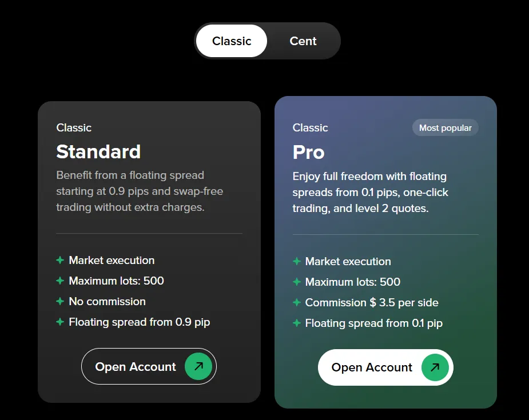Click the Commission $ 3.5 per side text
Image resolution: width=529 pixels, height=420 pixels.
372,302
